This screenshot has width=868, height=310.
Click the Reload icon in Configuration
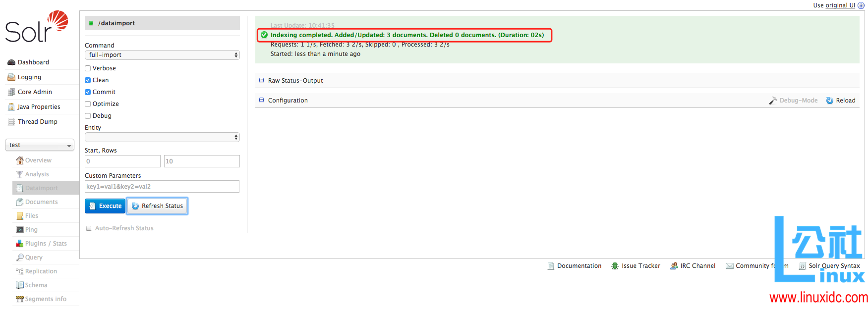[829, 101]
